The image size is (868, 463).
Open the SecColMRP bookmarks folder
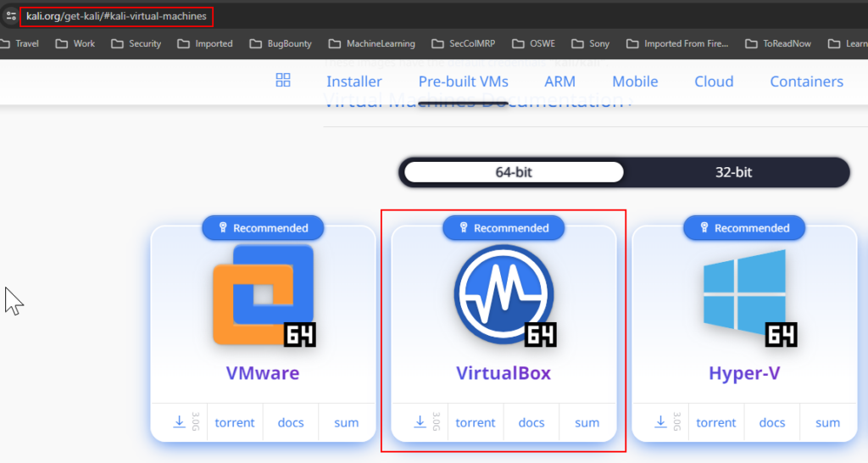click(x=464, y=43)
